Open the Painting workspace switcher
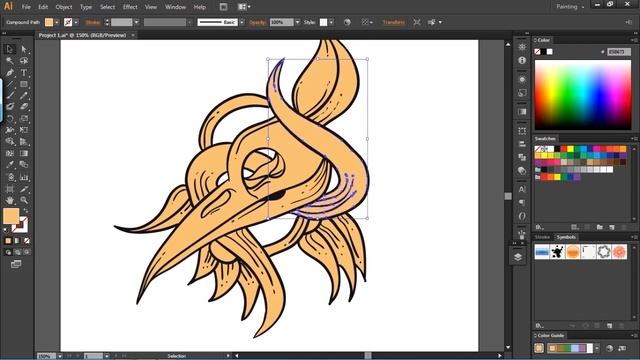 570,7
